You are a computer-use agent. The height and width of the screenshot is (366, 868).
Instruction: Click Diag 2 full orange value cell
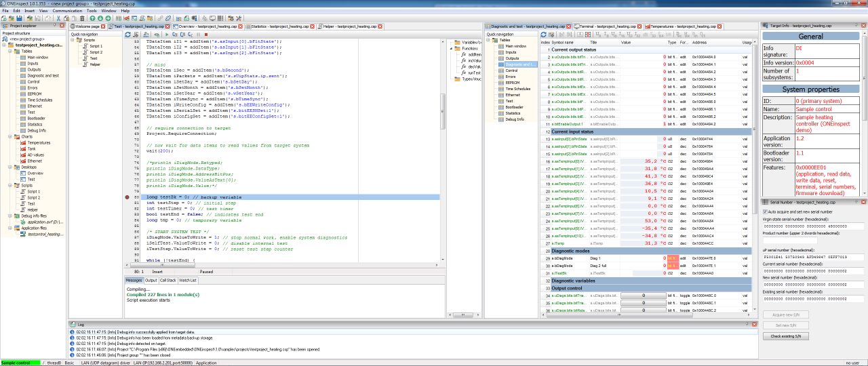coord(672,266)
